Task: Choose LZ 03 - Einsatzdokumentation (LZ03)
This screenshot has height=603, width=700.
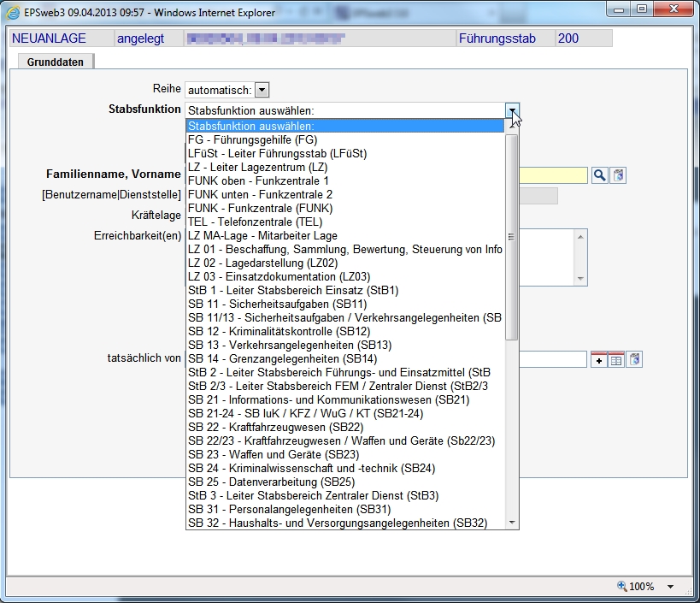Action: (344, 277)
